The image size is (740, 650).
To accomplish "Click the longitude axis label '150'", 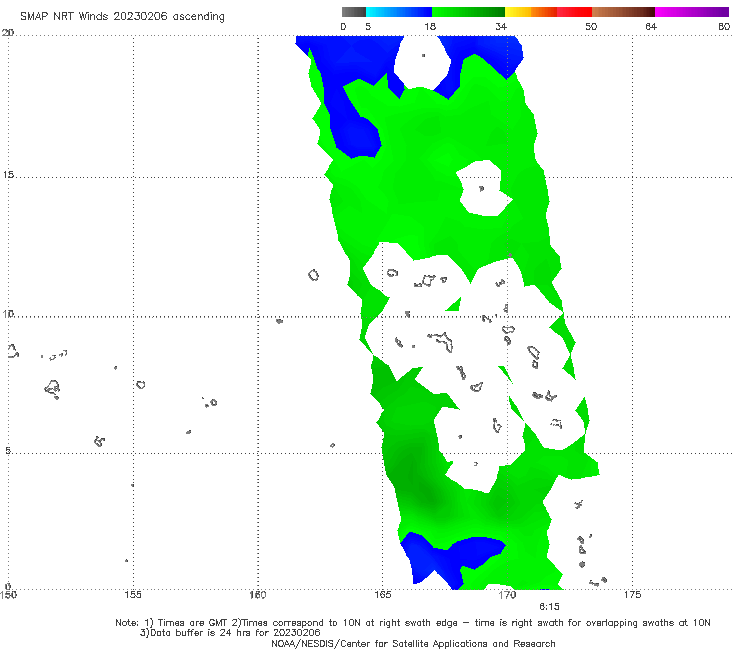I will coord(8,594).
